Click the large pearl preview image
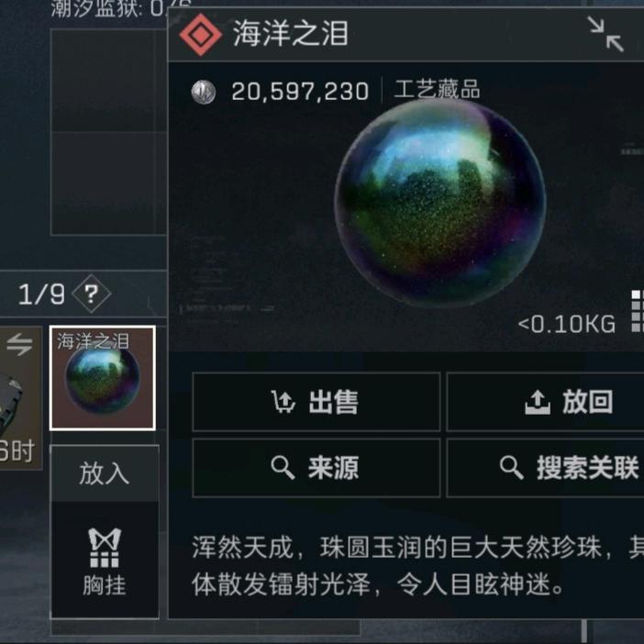 439,202
